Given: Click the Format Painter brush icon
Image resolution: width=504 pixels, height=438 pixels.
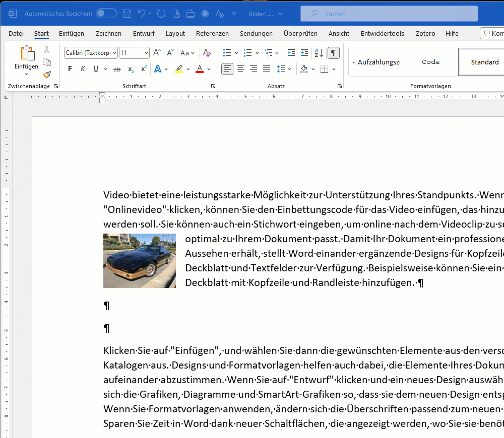Looking at the screenshot, I should click(x=47, y=75).
